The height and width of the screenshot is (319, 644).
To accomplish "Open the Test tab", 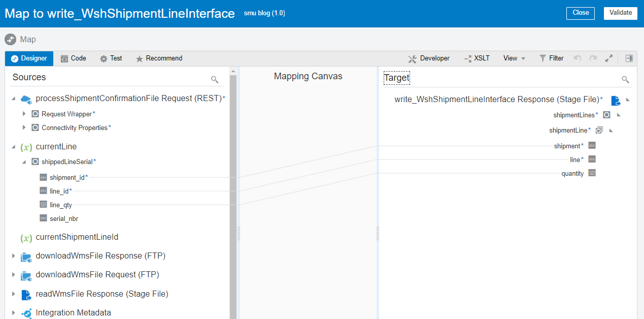I will tap(111, 58).
